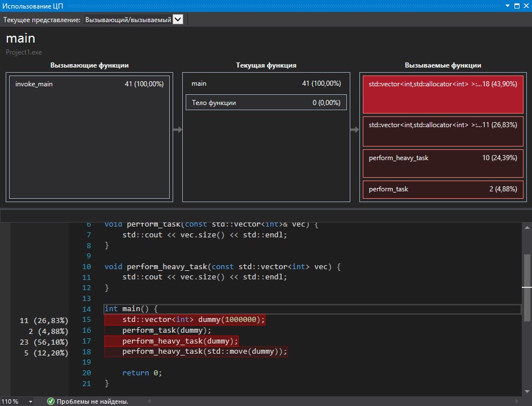Open the current view dropdown

tap(178, 19)
